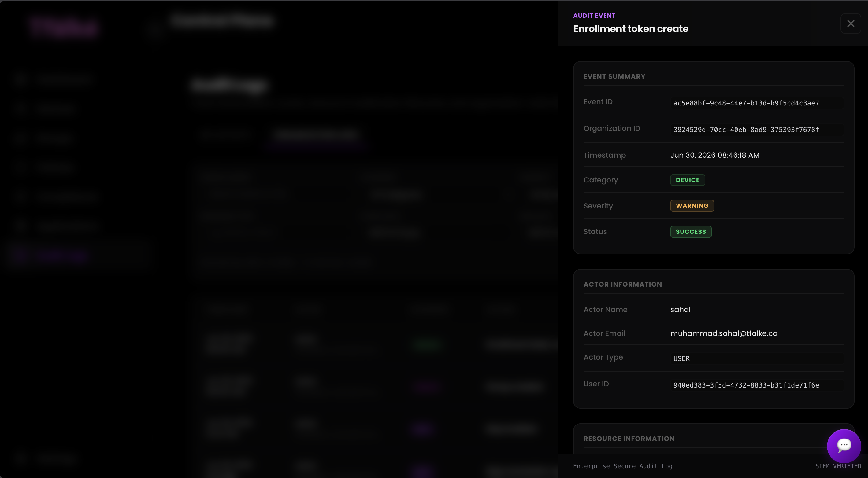868x478 pixels.
Task: Click the SIEM VERIFIED footer text
Action: 838,466
